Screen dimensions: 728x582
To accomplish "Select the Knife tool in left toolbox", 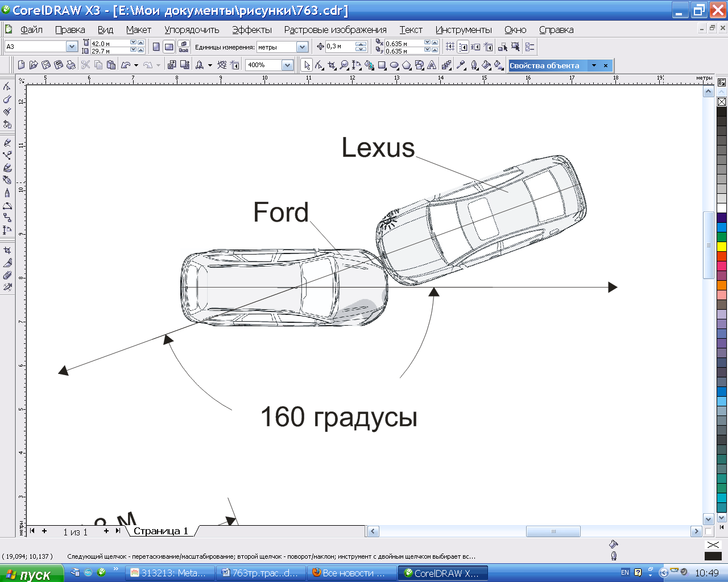I will pyautogui.click(x=7, y=263).
